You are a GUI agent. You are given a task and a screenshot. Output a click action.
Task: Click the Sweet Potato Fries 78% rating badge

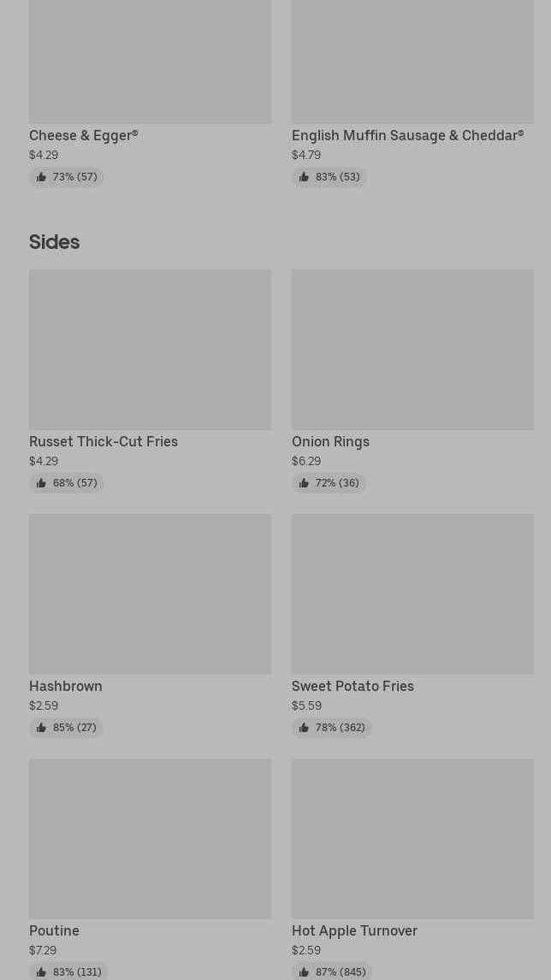[332, 728]
